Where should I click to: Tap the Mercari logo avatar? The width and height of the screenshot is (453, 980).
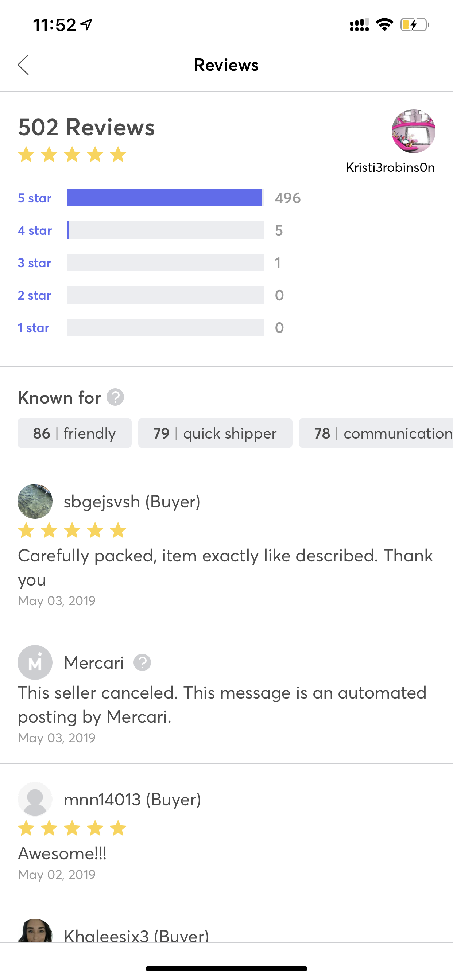click(35, 662)
